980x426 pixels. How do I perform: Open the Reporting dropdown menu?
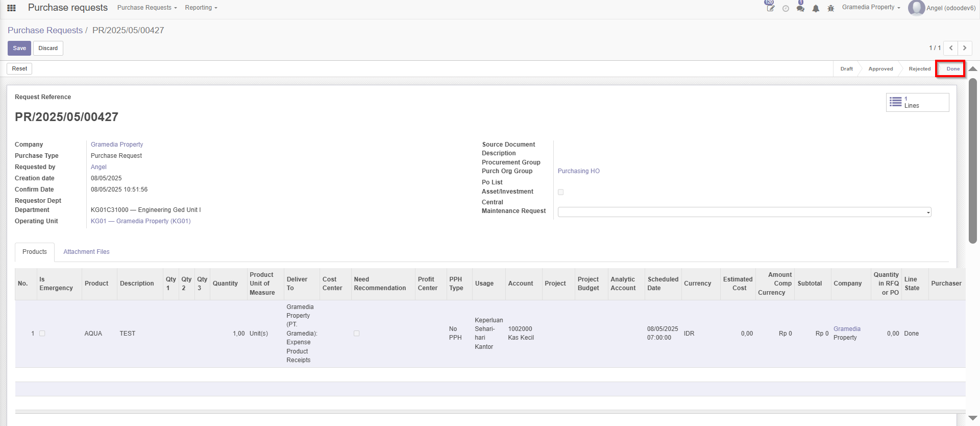201,8
